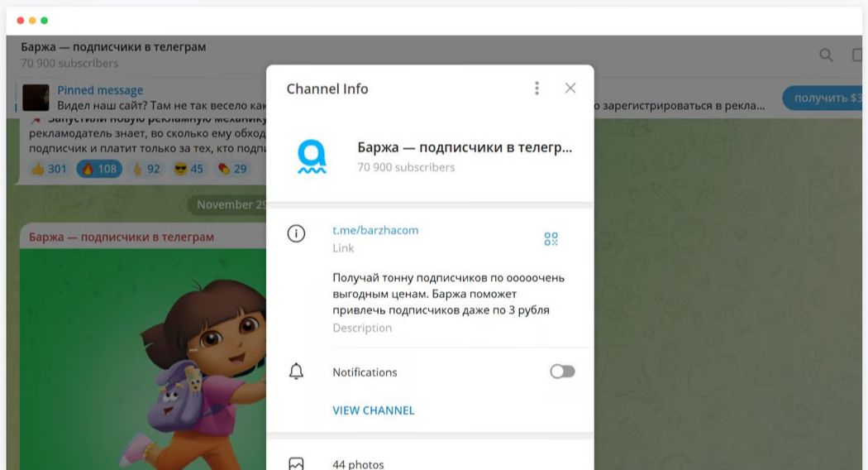Click 70 900 subscribers in chat header
868x470 pixels.
tap(69, 63)
